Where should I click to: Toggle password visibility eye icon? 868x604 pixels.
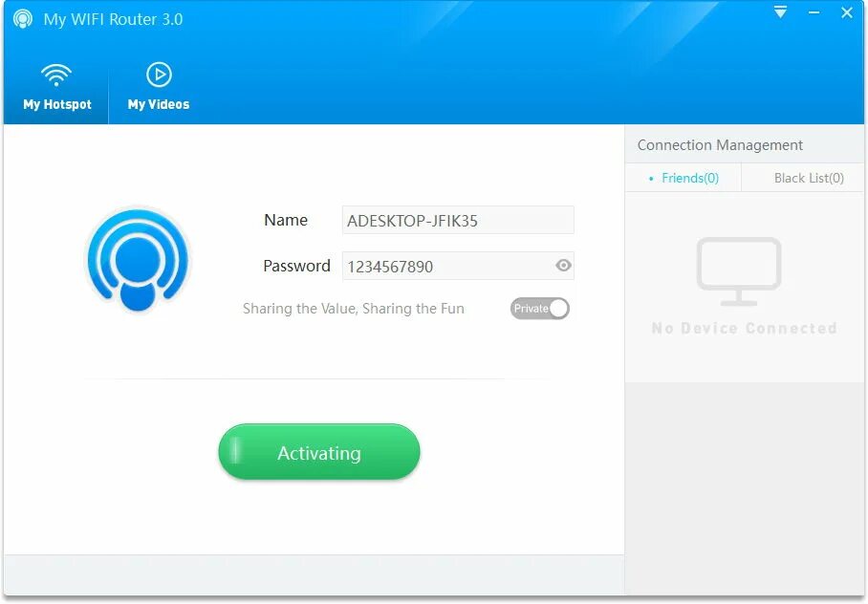coord(563,265)
